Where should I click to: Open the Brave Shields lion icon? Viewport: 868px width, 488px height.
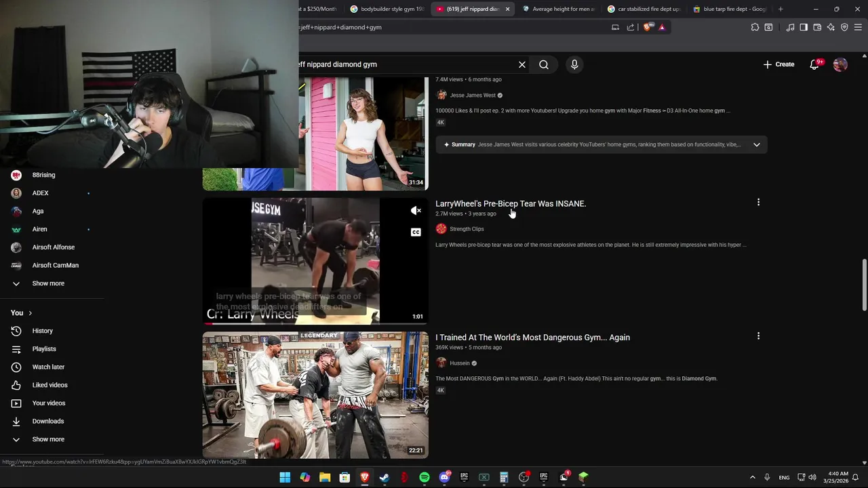pos(647,27)
